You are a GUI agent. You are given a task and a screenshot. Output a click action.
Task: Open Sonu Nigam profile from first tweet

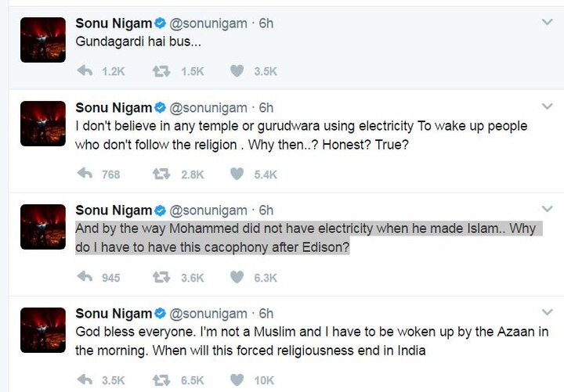[x=113, y=23]
